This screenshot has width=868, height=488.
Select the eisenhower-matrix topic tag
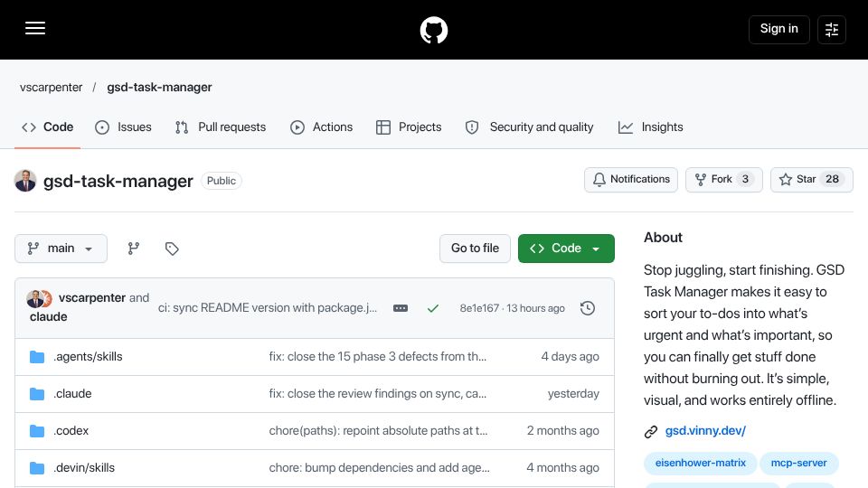(x=700, y=463)
